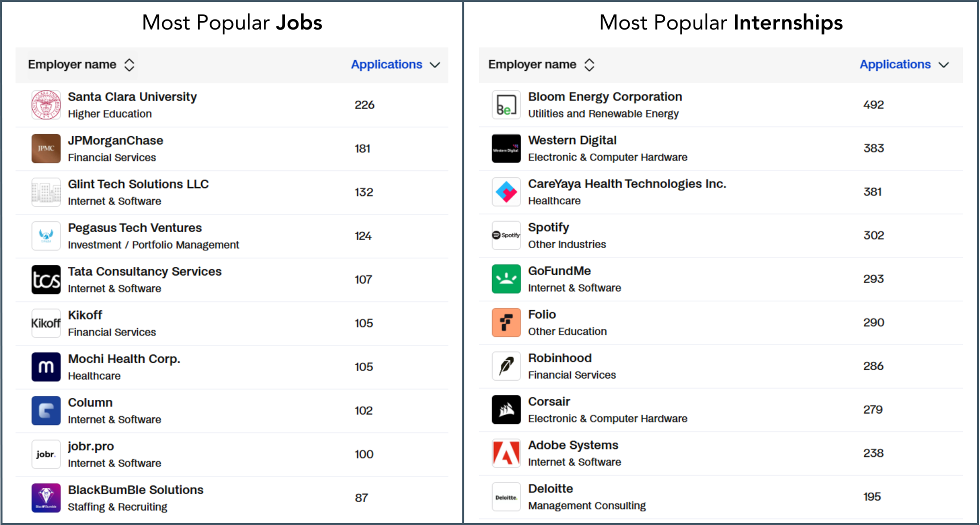980x525 pixels.
Task: Select the Robinhood feather logo
Action: (x=506, y=366)
